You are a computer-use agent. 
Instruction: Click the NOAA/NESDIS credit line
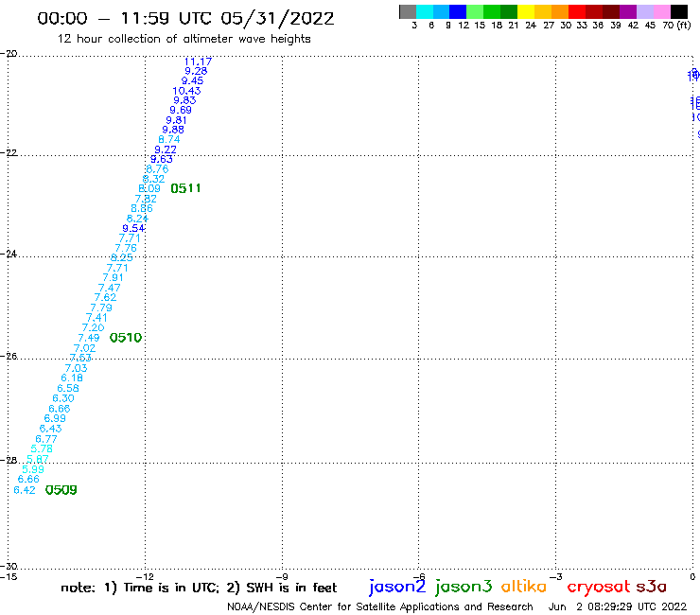(380, 606)
